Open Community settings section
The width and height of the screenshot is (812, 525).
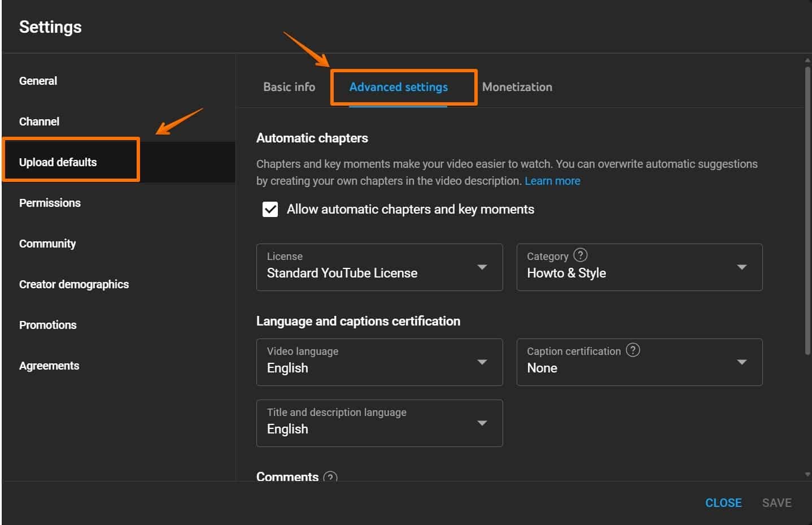[47, 244]
